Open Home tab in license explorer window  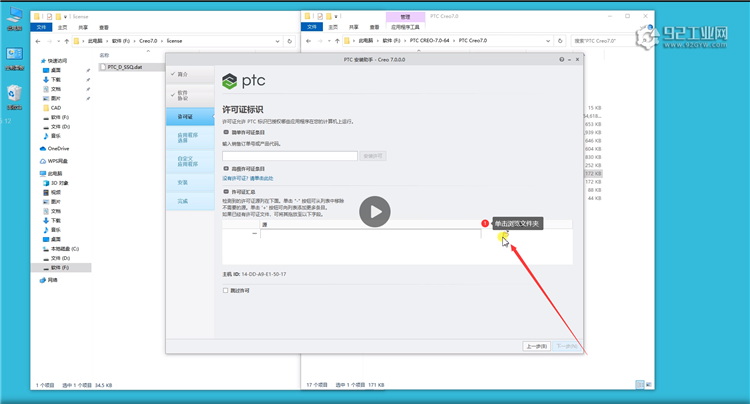pos(63,27)
